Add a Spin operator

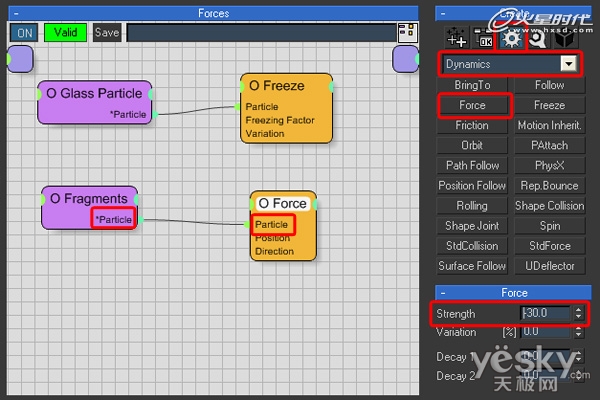[549, 226]
